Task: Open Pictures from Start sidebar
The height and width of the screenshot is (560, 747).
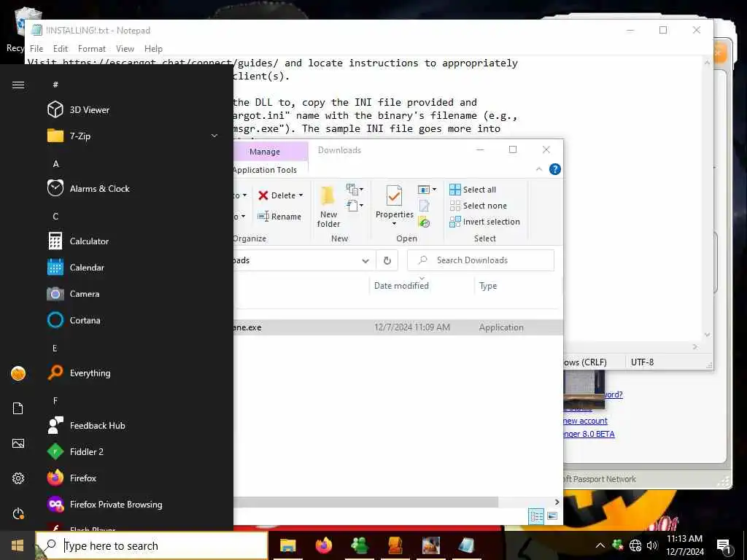Action: pos(18,443)
